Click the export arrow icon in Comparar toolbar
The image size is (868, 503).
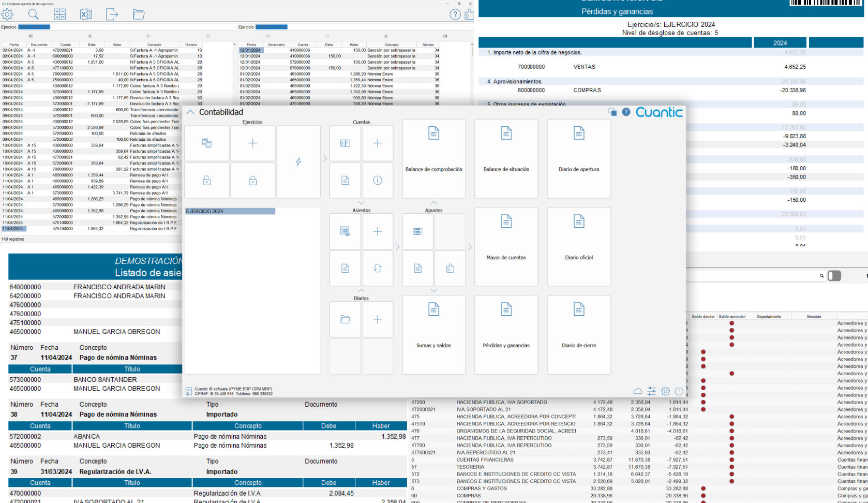pyautogui.click(x=112, y=14)
